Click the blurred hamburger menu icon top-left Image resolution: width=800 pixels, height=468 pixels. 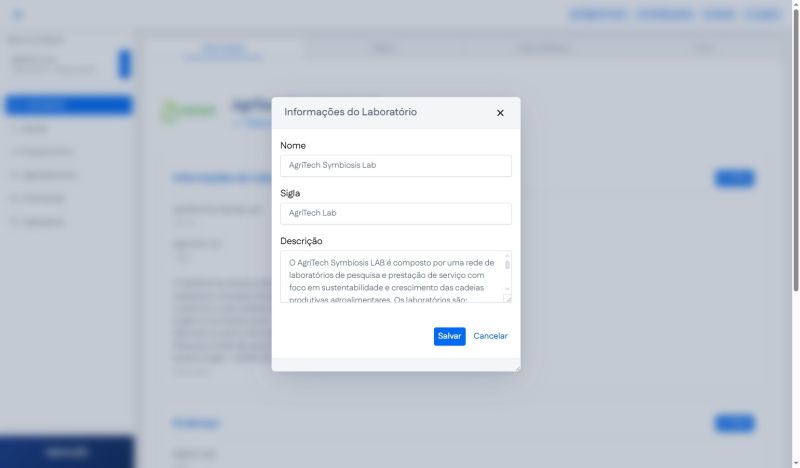[18, 15]
